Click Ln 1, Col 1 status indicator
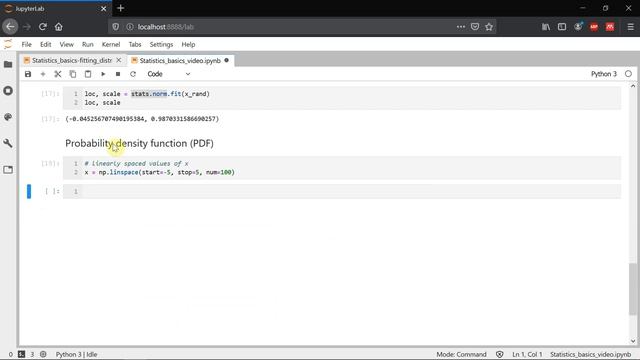 pos(527,354)
